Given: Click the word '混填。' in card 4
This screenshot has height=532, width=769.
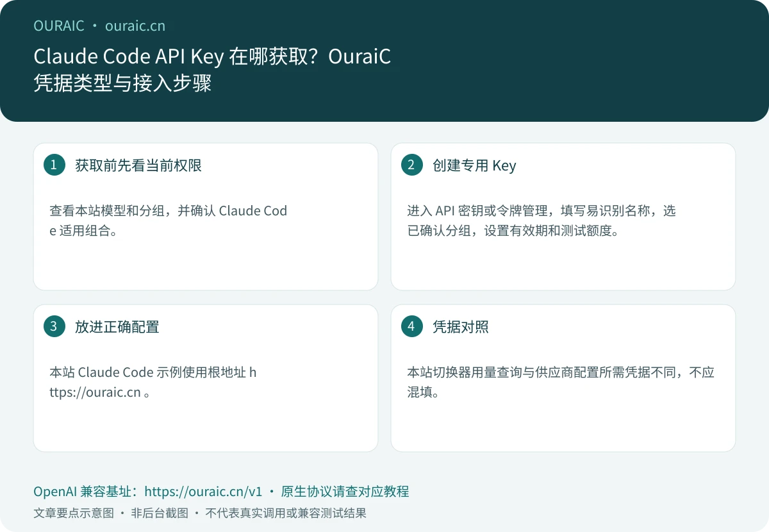Looking at the screenshot, I should 423,392.
